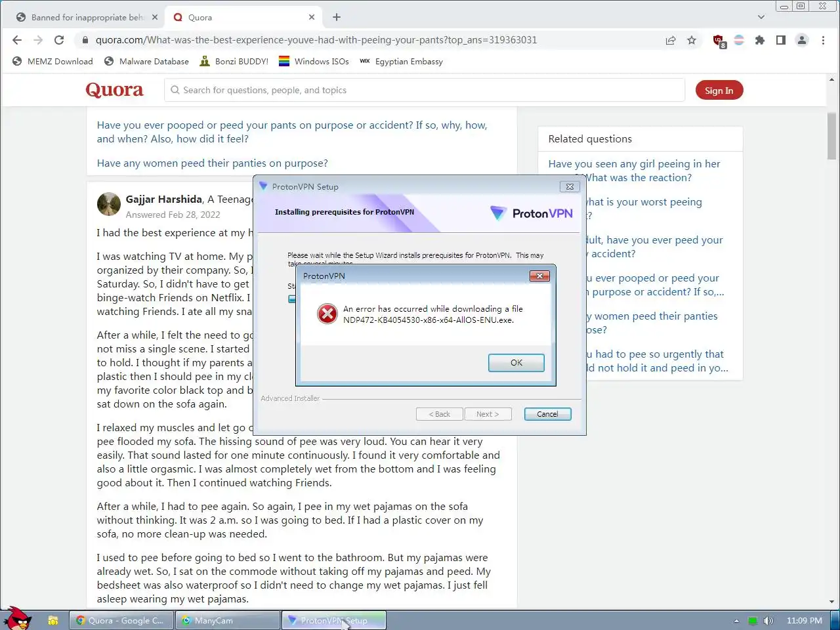840x630 pixels.
Task: Switch to Quora - Google Chrome taskbar item
Action: [121, 620]
